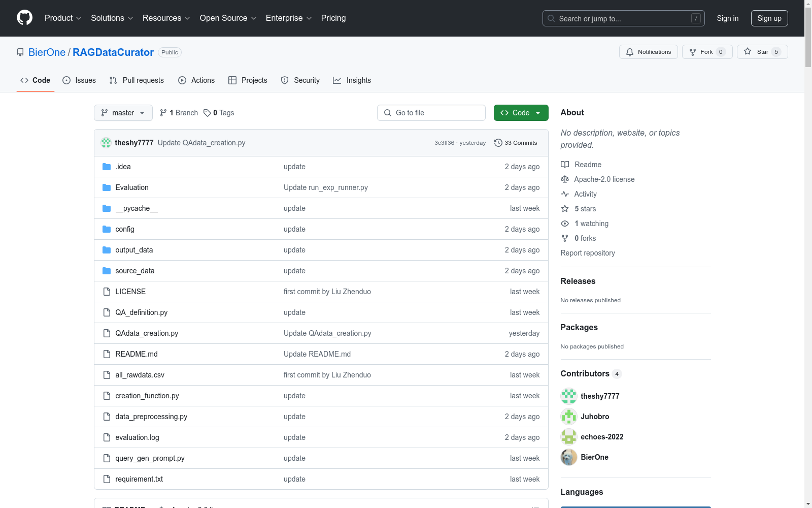Switch to the Pull requests tab
The width and height of the screenshot is (812, 508).
pyautogui.click(x=137, y=80)
